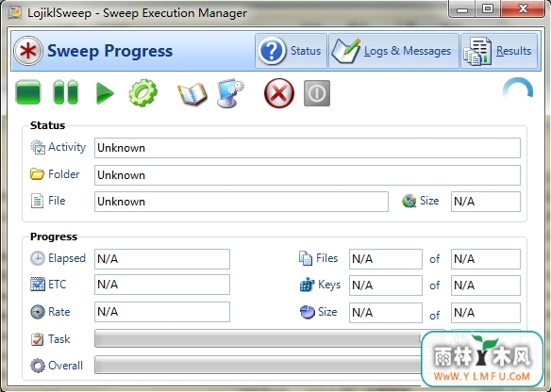This screenshot has height=392, width=551.
Task: Open the Results tab
Action: [x=499, y=51]
